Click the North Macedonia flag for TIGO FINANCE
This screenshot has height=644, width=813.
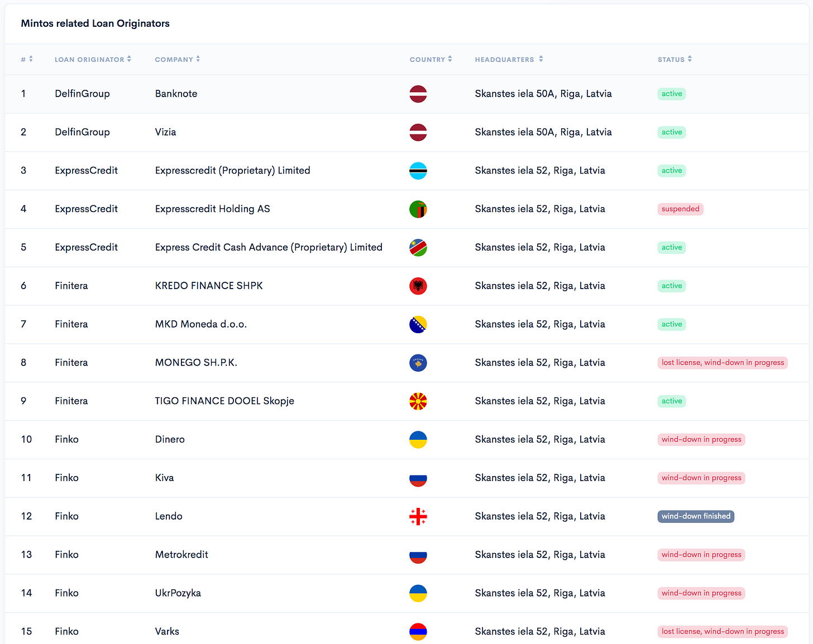point(418,401)
